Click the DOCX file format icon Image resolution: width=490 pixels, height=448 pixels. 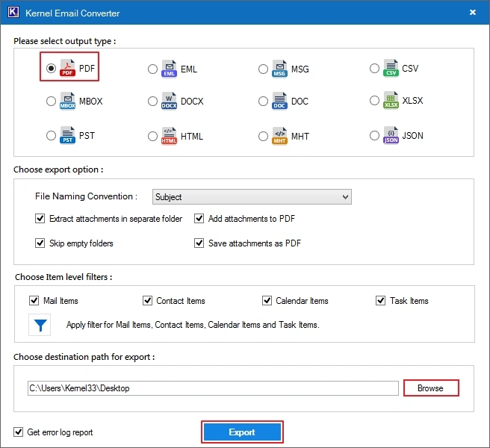click(x=169, y=101)
